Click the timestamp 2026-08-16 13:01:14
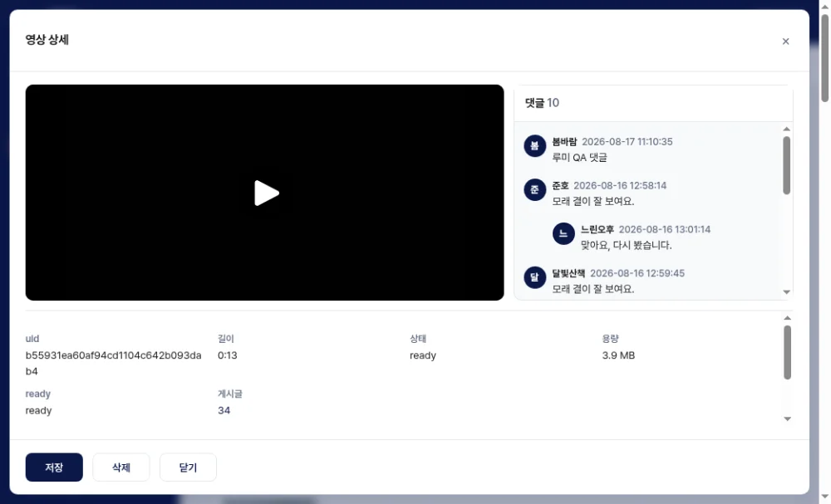 click(x=665, y=229)
